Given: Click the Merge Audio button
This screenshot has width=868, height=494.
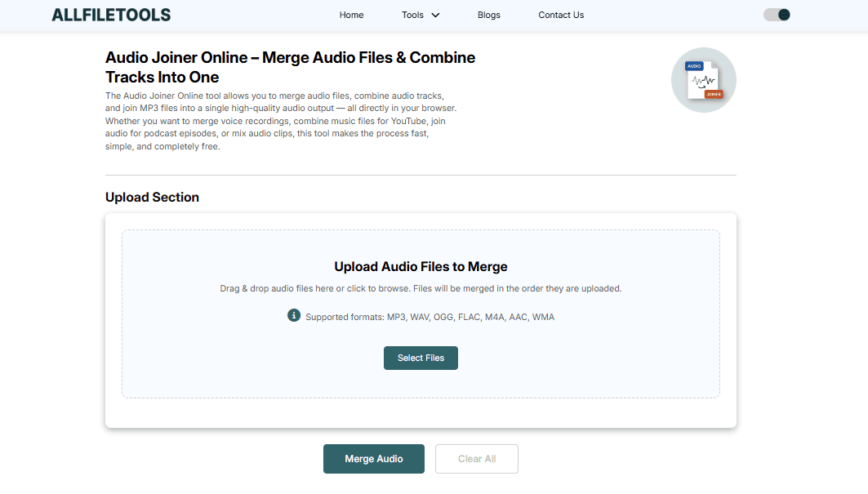Looking at the screenshot, I should [x=374, y=459].
